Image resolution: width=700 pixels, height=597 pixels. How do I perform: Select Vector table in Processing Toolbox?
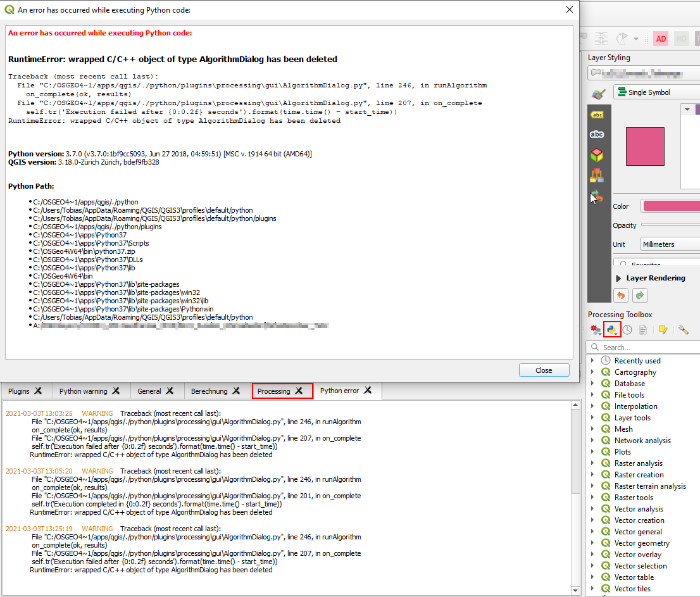pyautogui.click(x=634, y=577)
